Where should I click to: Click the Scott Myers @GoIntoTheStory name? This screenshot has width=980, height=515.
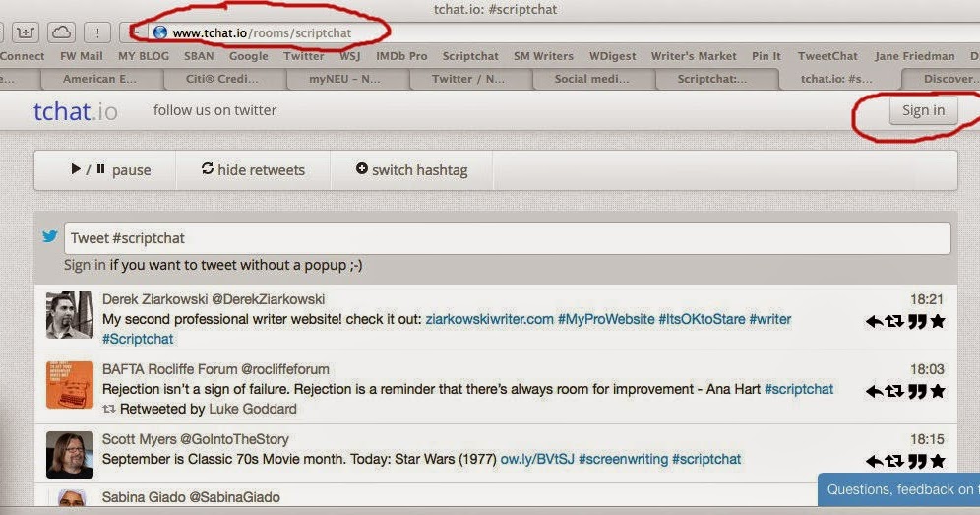(x=196, y=439)
